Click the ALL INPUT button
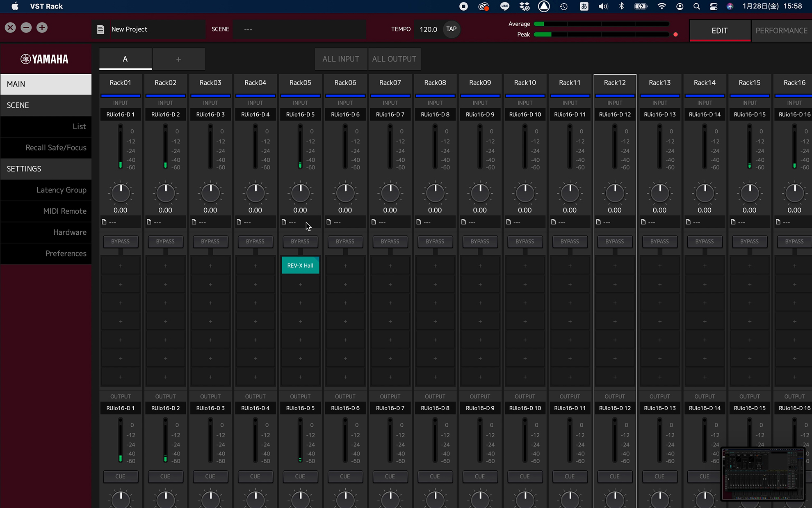This screenshot has width=812, height=508. pos(340,59)
